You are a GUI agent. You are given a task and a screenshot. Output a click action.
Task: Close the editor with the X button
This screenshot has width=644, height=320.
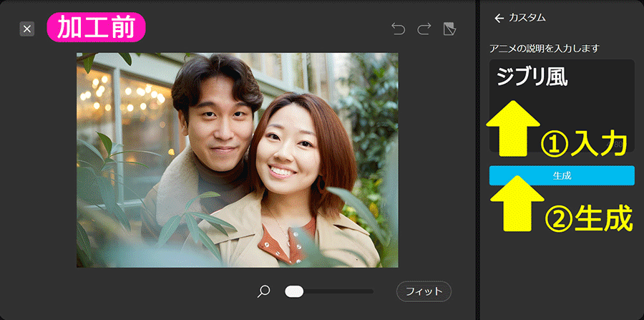point(27,29)
